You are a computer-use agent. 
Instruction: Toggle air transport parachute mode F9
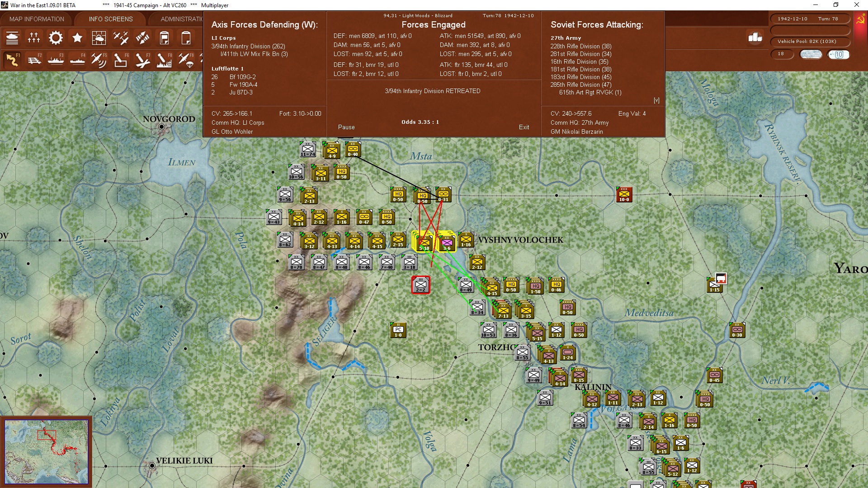186,60
